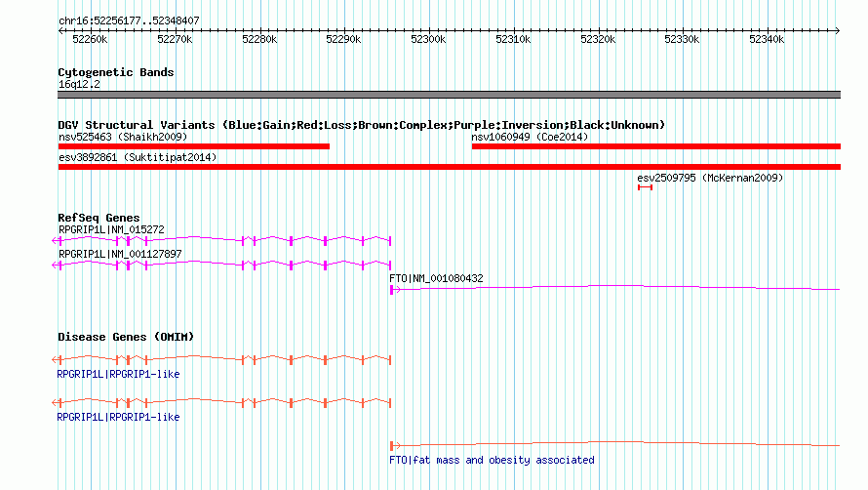
Task: Click the RefSeq Genes track title
Action: pyautogui.click(x=99, y=218)
